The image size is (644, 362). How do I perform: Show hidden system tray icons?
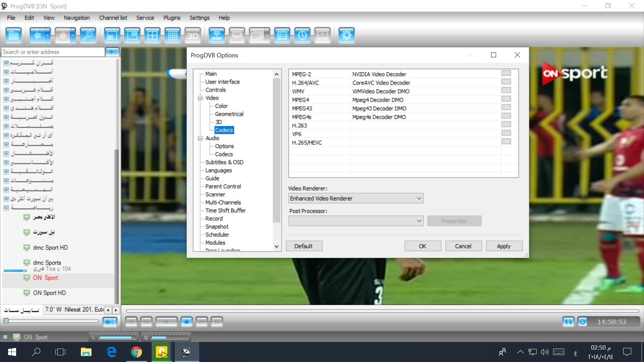pos(520,352)
